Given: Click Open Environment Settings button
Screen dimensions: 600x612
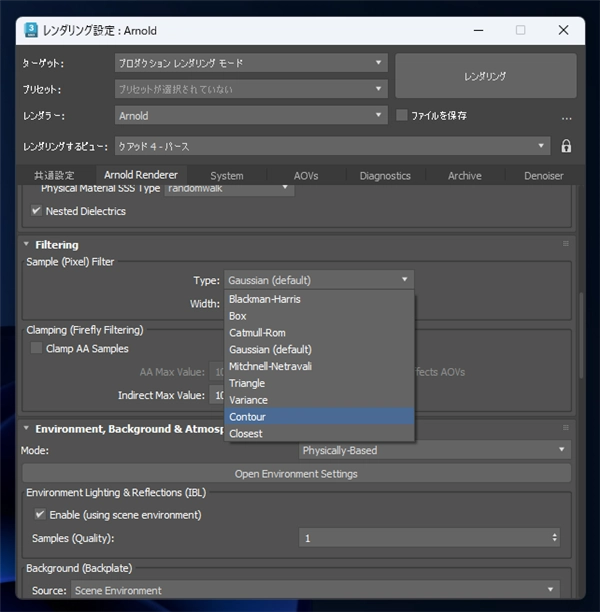Looking at the screenshot, I should point(296,473).
